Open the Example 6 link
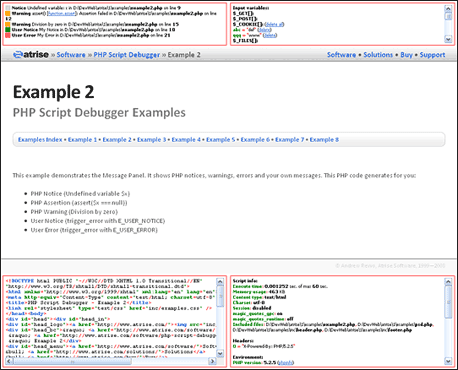This screenshot has height=370, width=458. pos(255,140)
